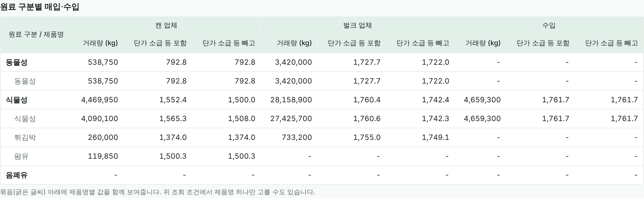
Task: Click the 1,508.0 unit price cell
Action: coord(242,119)
